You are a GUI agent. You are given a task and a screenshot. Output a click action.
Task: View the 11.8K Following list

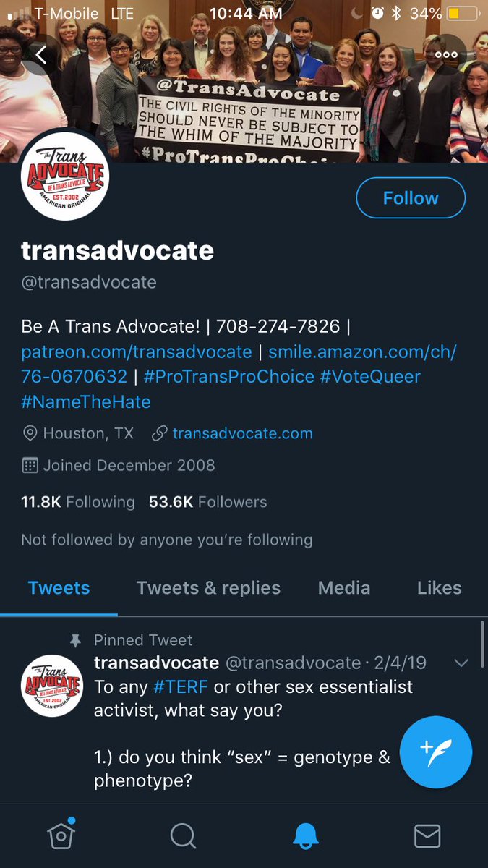(78, 502)
